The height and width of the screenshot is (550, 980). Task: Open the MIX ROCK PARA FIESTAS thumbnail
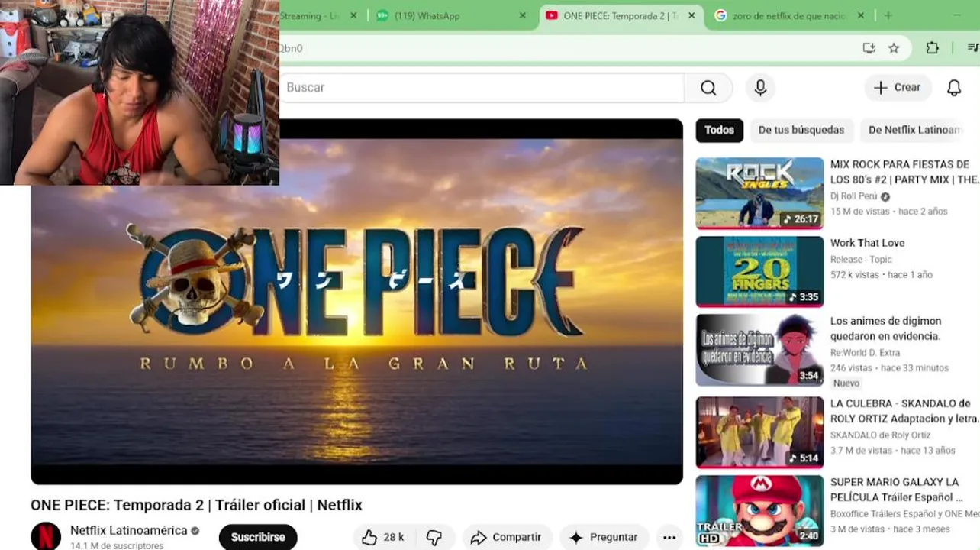pos(759,192)
